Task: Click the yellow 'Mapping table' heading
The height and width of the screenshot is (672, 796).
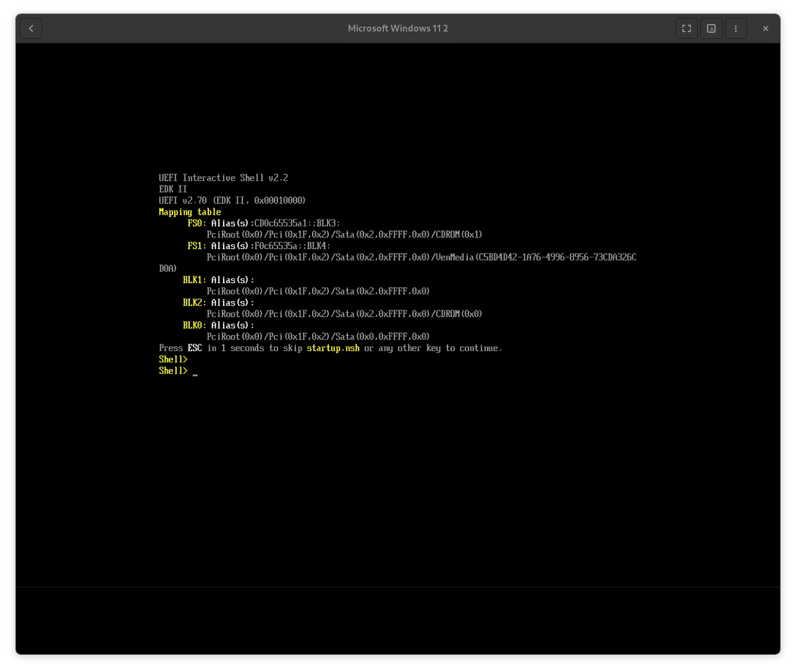Action: pos(190,212)
